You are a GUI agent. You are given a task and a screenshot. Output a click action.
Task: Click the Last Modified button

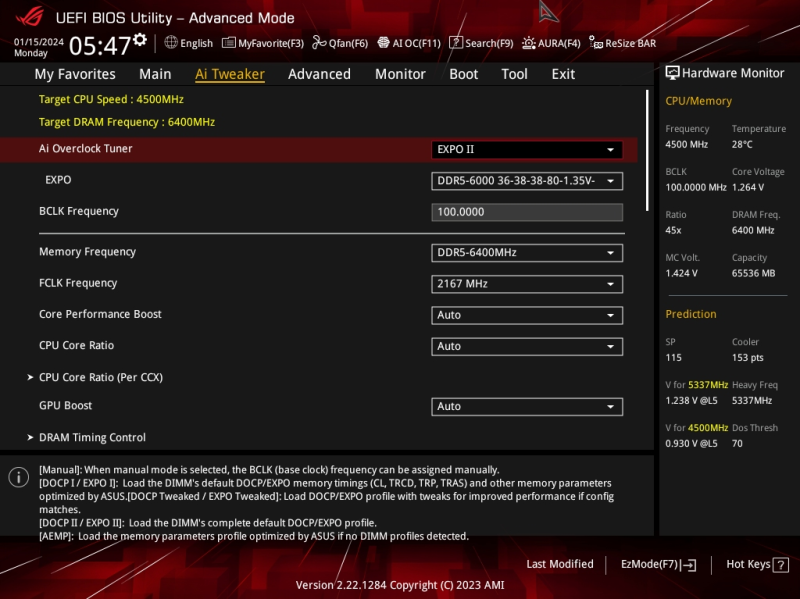(560, 564)
